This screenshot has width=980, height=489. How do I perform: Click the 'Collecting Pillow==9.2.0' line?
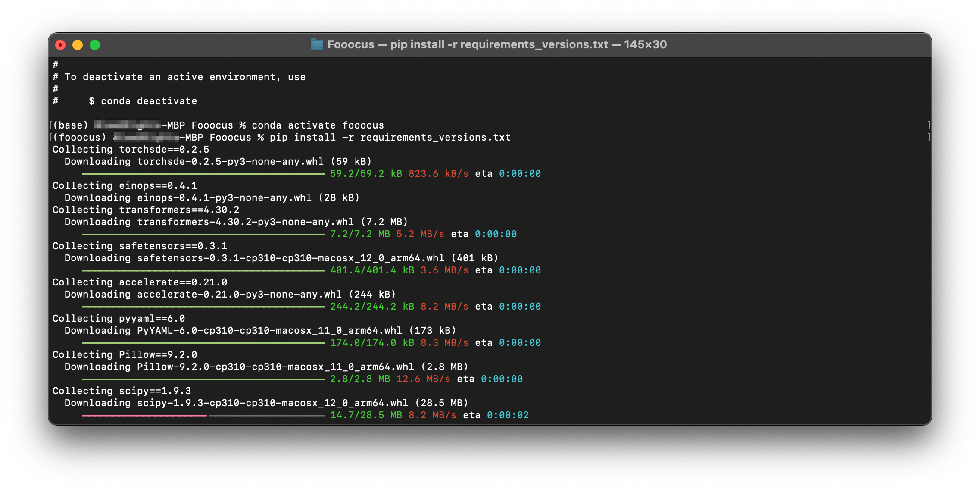(125, 355)
